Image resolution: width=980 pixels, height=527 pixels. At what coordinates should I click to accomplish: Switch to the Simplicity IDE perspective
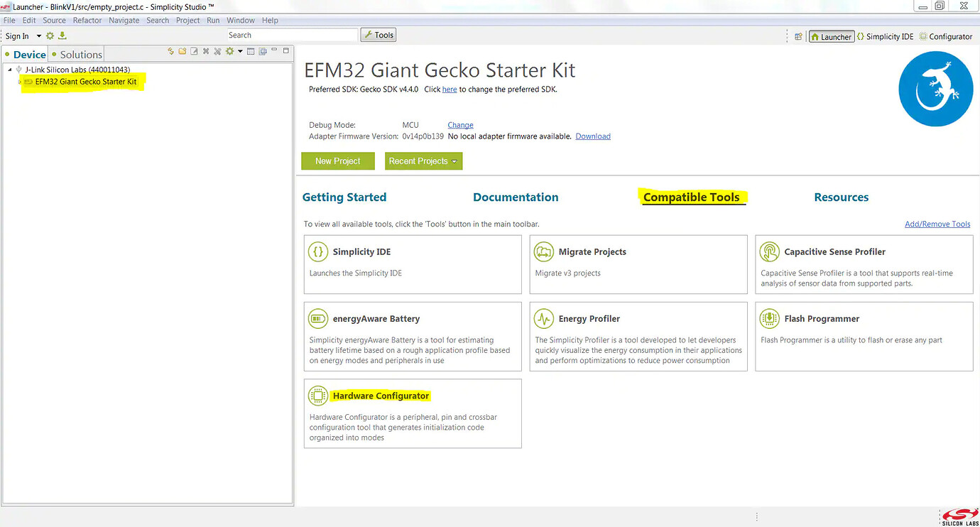point(886,36)
